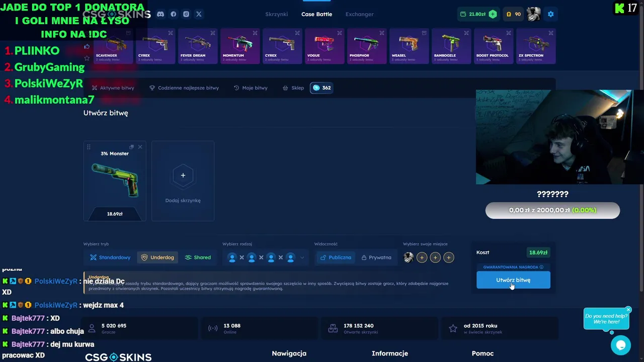Select the 3% Monster case image

coord(115,180)
